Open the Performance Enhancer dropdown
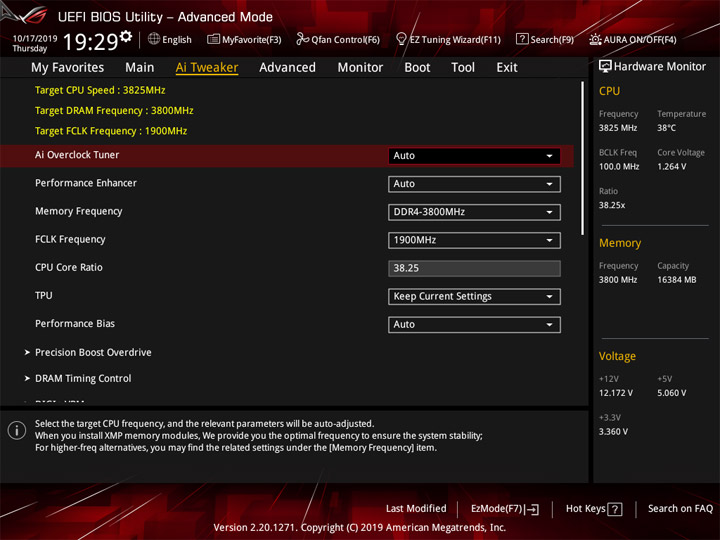 (x=474, y=184)
